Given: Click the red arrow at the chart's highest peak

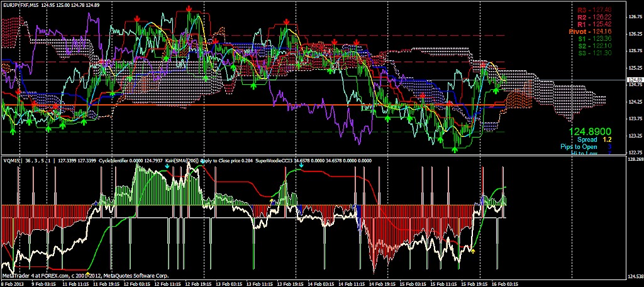Looking at the screenshot, I should click(x=189, y=8).
